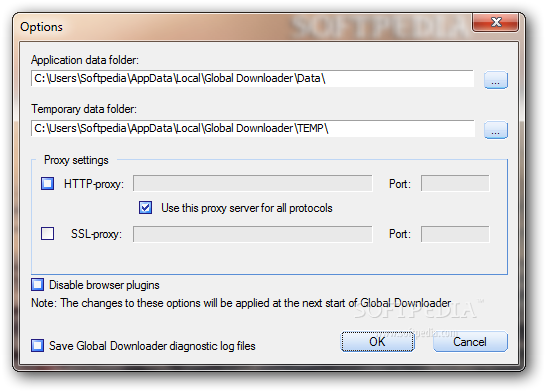This screenshot has height=392, width=546.
Task: Close the Options dialog
Action: (496, 22)
